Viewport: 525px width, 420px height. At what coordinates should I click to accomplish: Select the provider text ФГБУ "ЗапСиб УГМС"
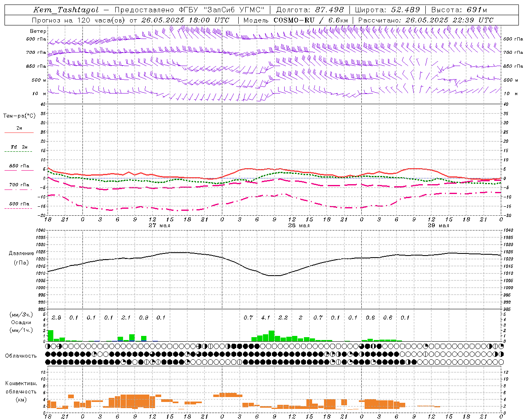[x=222, y=10]
